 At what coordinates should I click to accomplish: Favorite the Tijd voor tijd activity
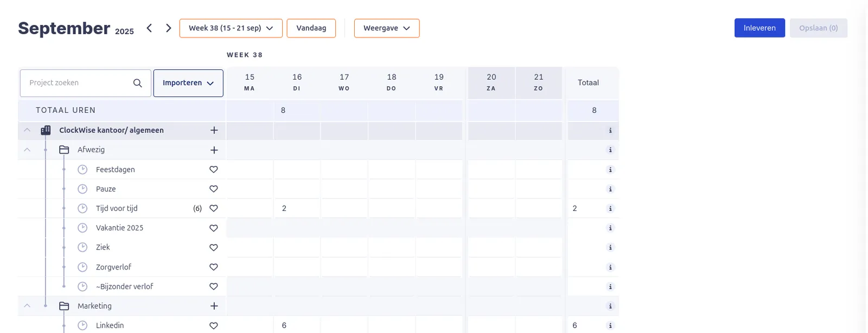point(214,208)
